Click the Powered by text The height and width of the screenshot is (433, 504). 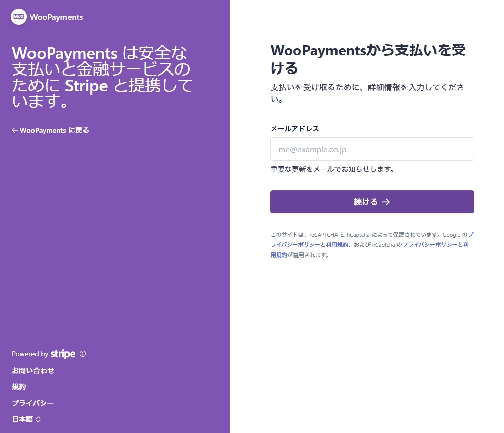pyautogui.click(x=30, y=354)
